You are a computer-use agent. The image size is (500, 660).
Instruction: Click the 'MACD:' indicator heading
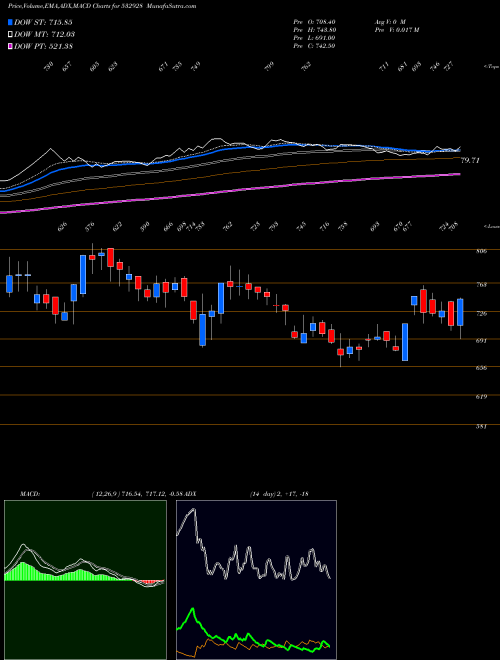(x=29, y=493)
